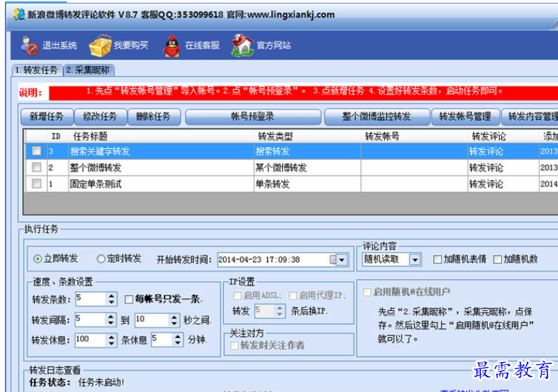
Task: Check 每帐号只发一条 option
Action: tap(129, 300)
